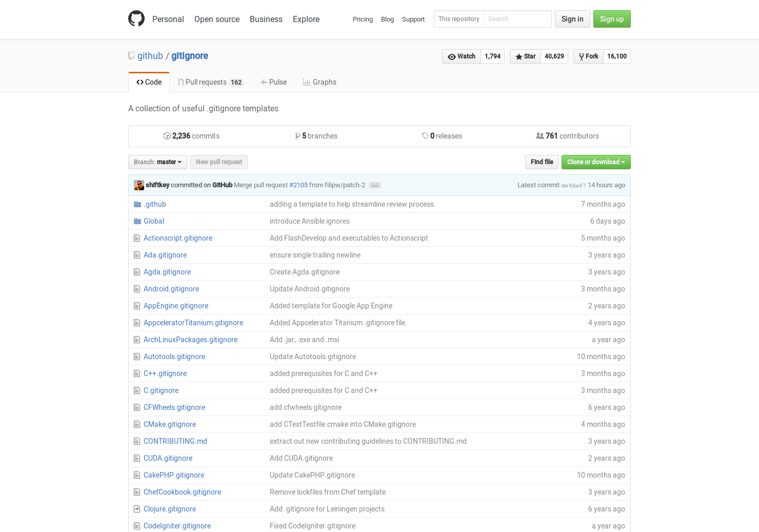This screenshot has width=759, height=532.
Task: Click the GitHub octocat logo
Action: [x=136, y=19]
